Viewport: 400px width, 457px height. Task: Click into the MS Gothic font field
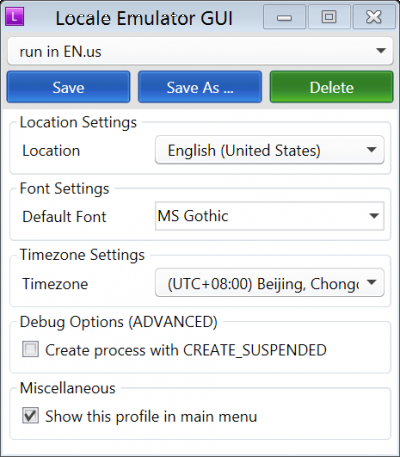pyautogui.click(x=270, y=216)
